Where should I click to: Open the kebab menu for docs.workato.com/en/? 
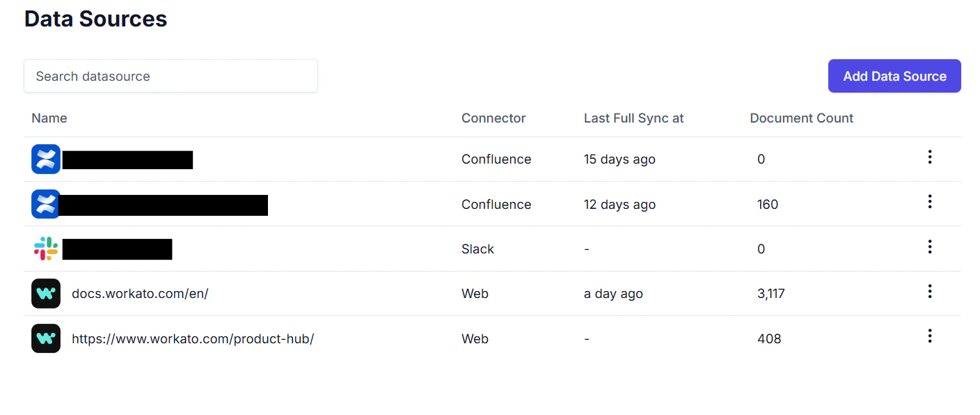(x=929, y=292)
